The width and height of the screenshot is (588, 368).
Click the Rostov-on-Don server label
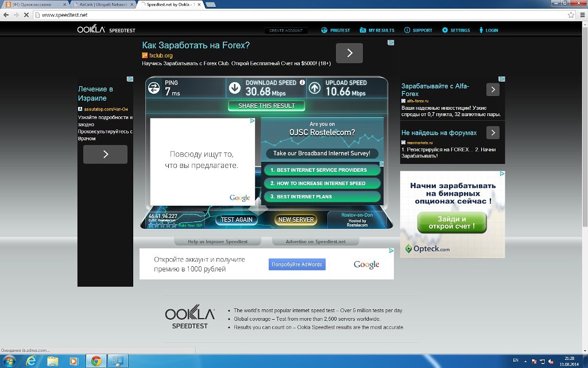[357, 215]
